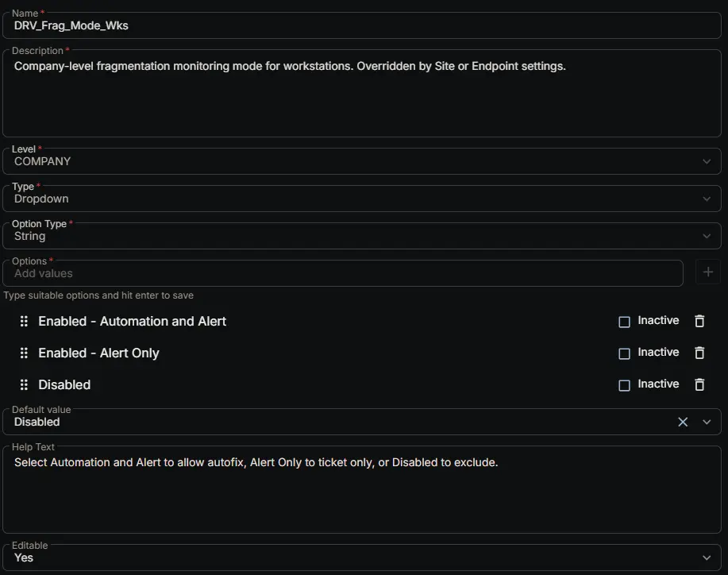The height and width of the screenshot is (575, 728).
Task: Select the 'Enabled - Automation and Alert' option text
Action: pyautogui.click(x=133, y=322)
